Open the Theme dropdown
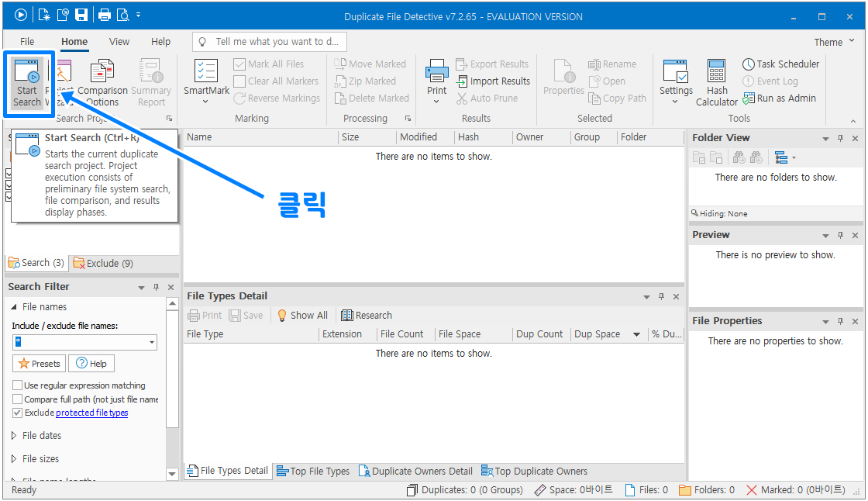868x501 pixels. click(x=834, y=42)
